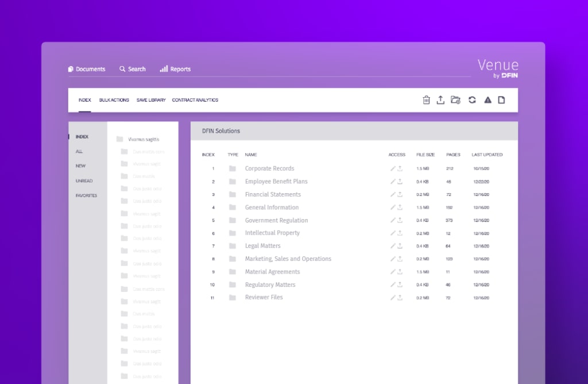Click the new document icon in toolbar
This screenshot has height=384, width=588.
pyautogui.click(x=501, y=100)
